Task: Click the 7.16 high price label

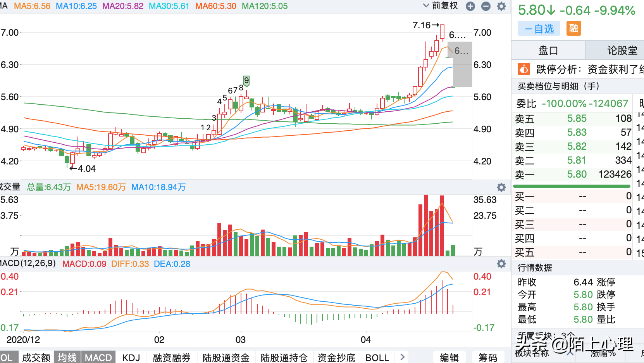Action: coord(422,25)
